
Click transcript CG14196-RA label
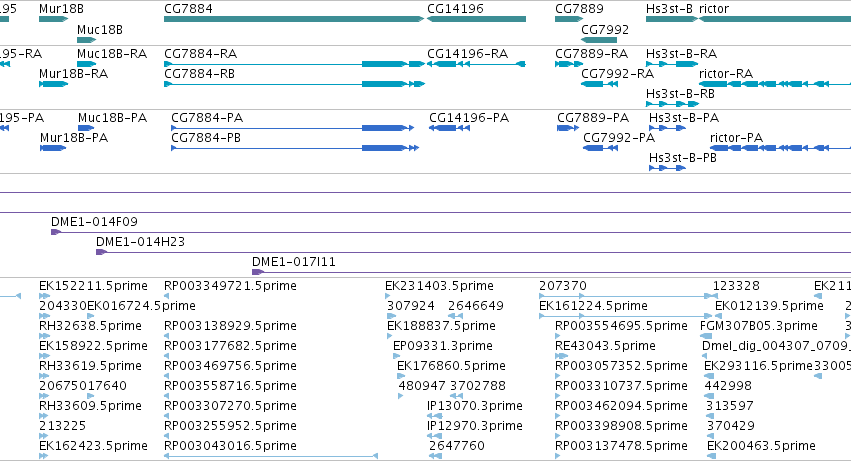tap(468, 54)
